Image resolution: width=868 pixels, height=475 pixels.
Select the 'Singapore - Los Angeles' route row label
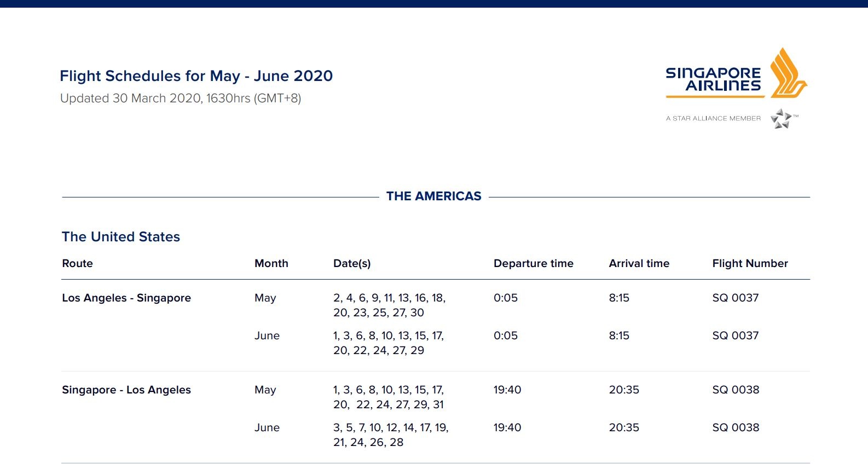pyautogui.click(x=126, y=390)
